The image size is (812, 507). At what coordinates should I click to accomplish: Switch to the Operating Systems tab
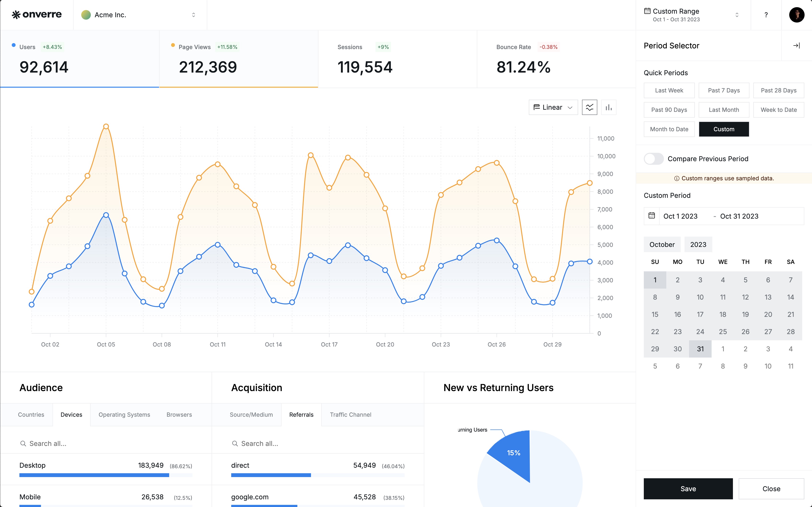(124, 415)
